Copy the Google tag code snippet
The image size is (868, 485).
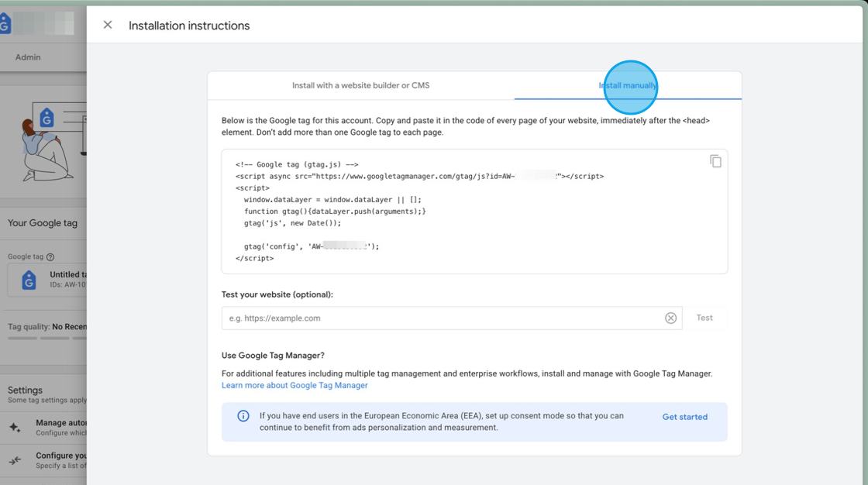point(715,161)
